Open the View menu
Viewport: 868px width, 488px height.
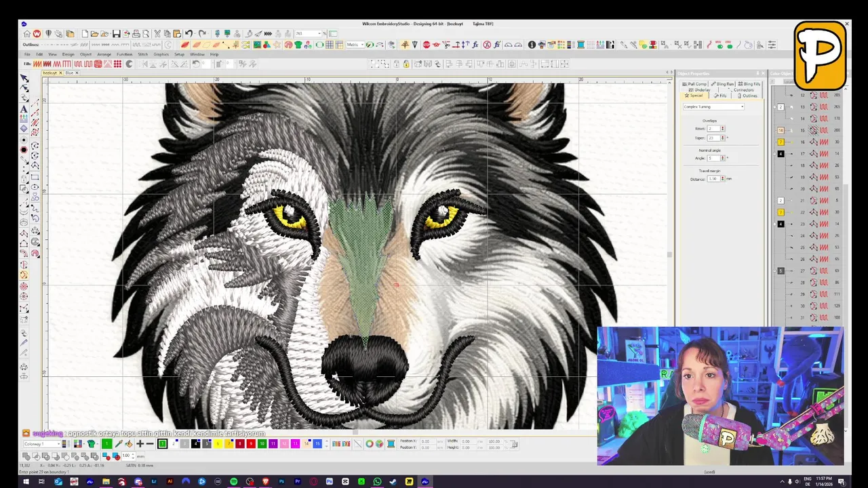pyautogui.click(x=52, y=54)
